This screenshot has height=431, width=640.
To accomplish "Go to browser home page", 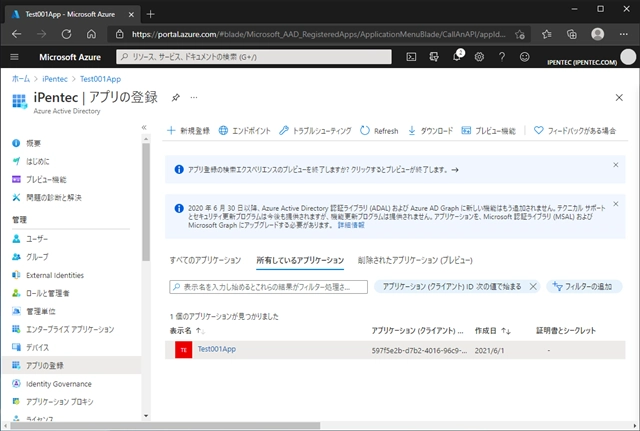I will (91, 34).
